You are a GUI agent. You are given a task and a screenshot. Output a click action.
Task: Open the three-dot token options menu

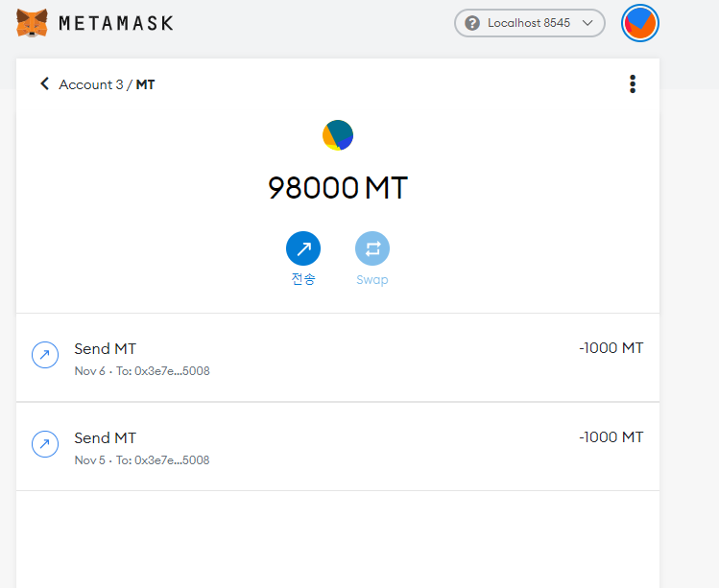point(633,84)
